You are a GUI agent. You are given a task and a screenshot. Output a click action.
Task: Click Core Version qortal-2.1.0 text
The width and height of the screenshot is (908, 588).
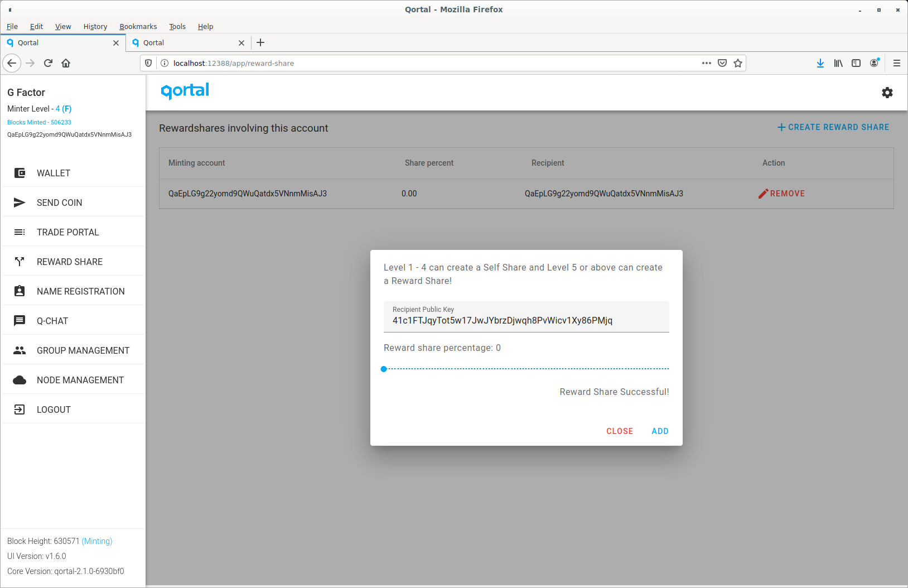[x=66, y=571]
